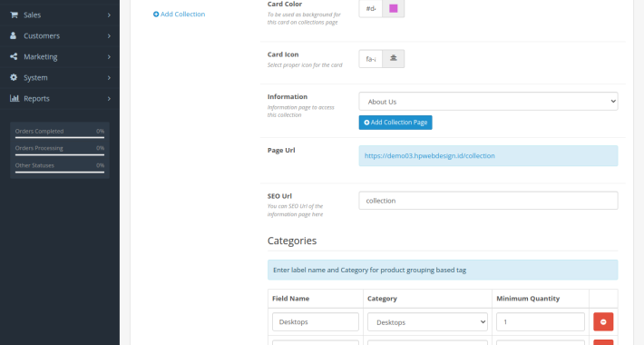
Task: Expand the Sales chevron arrow
Action: [109, 15]
